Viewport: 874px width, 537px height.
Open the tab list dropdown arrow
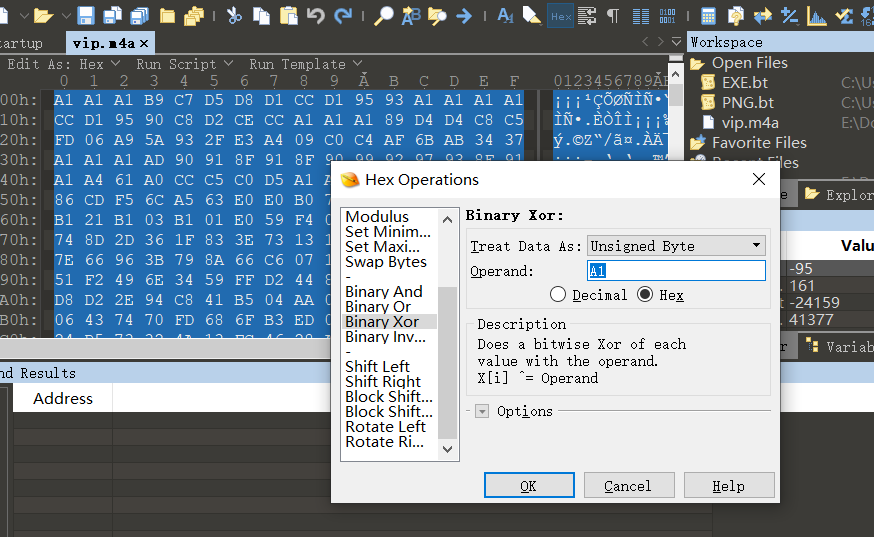(x=676, y=42)
